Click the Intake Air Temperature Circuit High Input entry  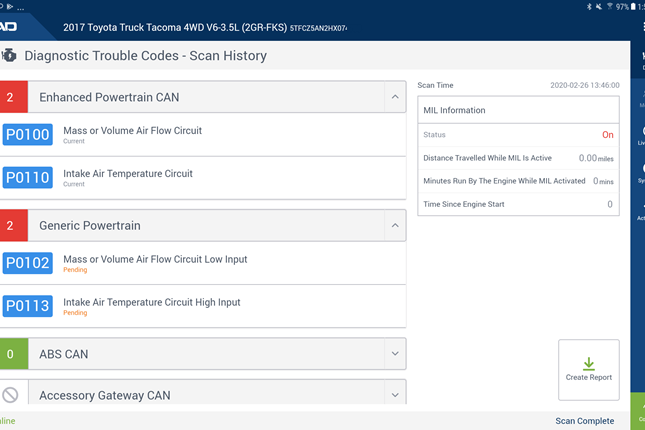[x=151, y=302]
